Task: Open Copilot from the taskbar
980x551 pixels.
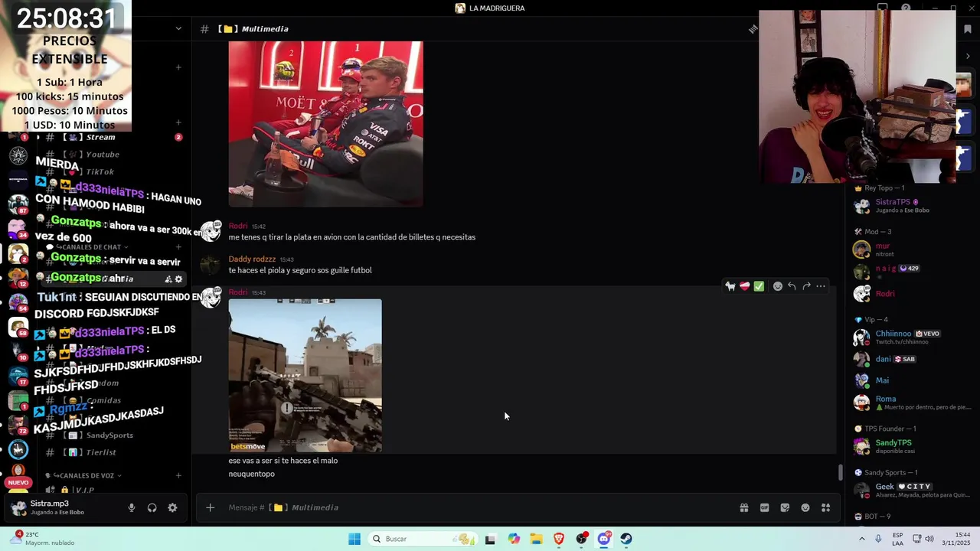Action: pos(514,539)
